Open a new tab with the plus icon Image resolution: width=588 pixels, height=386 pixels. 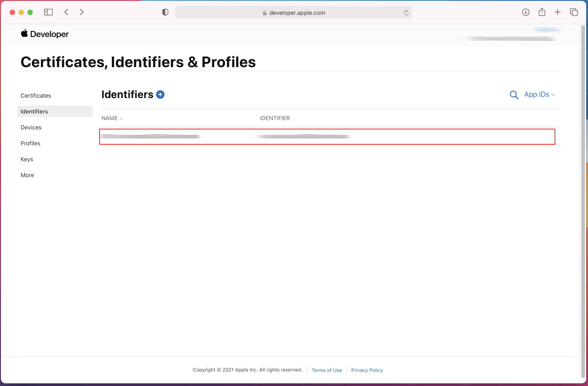point(557,12)
